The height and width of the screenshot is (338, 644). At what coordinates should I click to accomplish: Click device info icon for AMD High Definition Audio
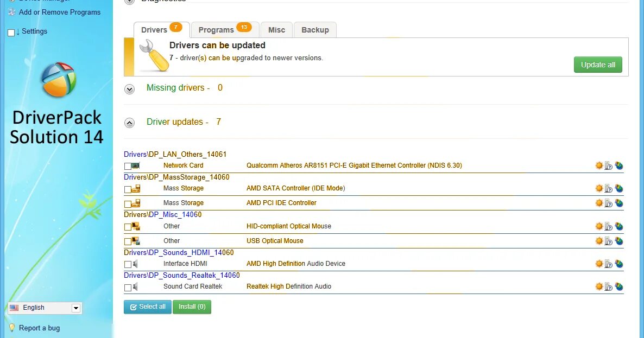coord(609,264)
